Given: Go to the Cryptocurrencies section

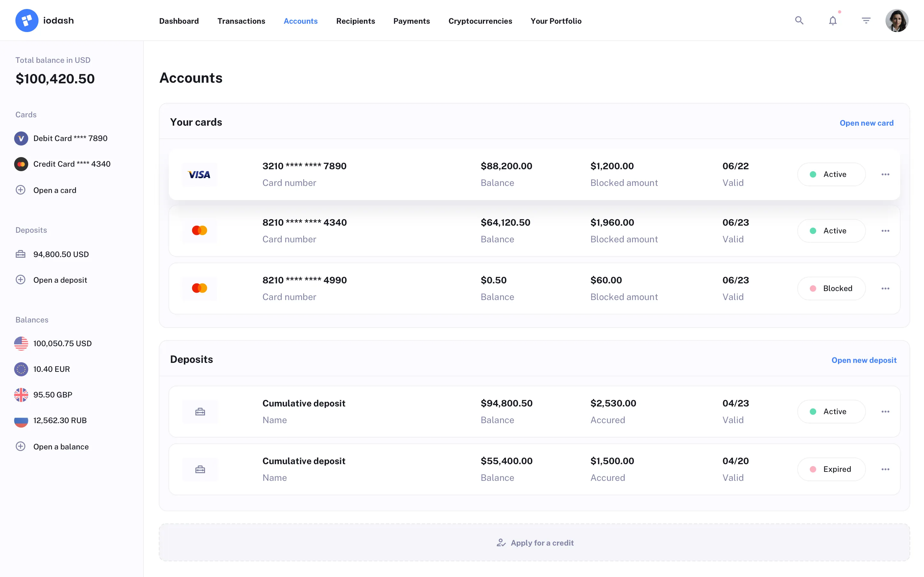Looking at the screenshot, I should click(x=480, y=21).
